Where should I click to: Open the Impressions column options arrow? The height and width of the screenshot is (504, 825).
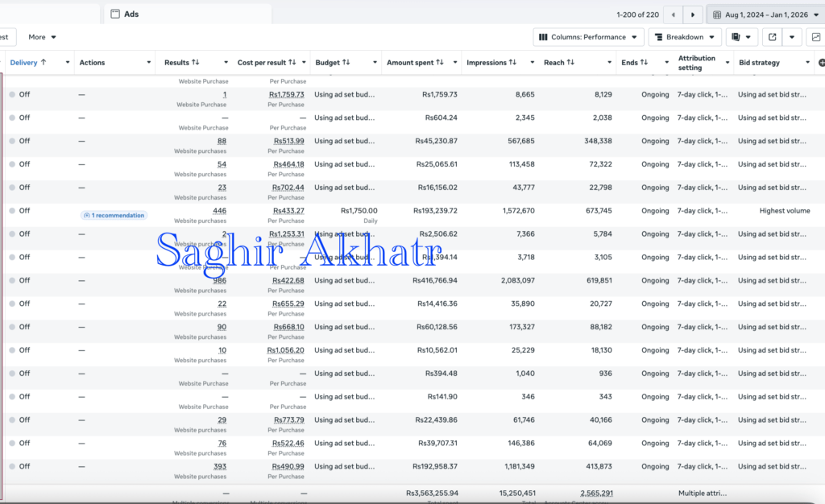(x=532, y=63)
